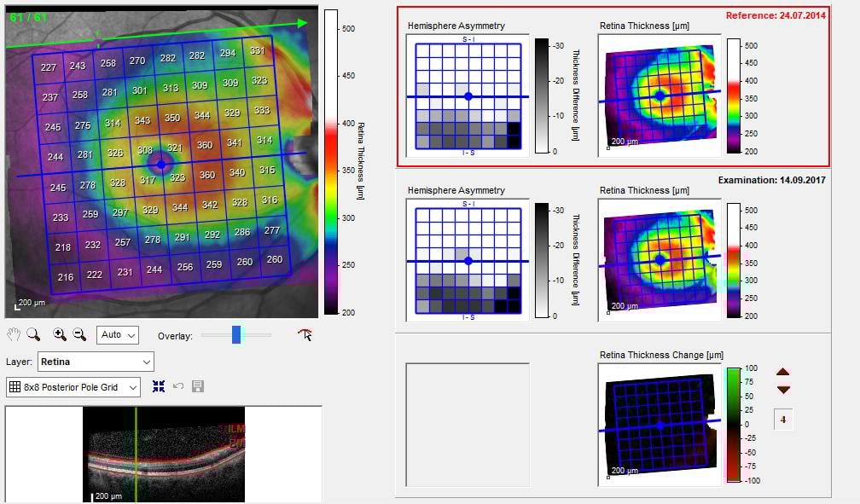Open the Auto zoom dropdown
Screen dimensions: 860x504
pyautogui.click(x=118, y=335)
